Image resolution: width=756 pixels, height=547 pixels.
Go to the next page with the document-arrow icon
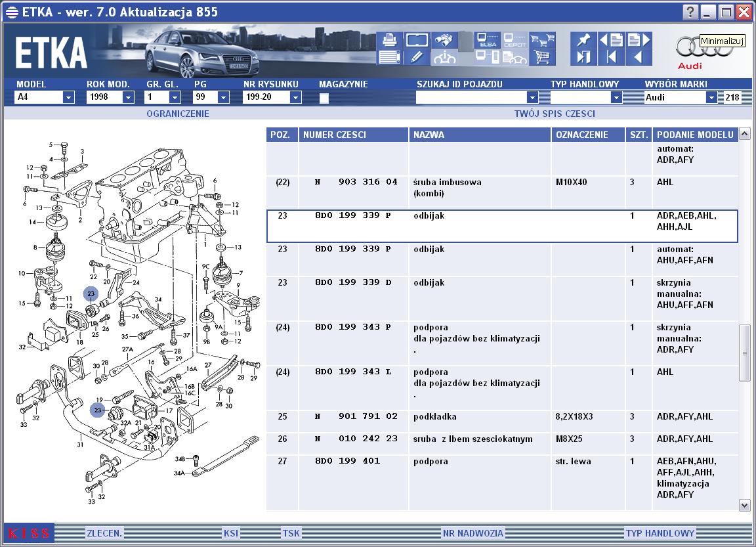click(639, 40)
